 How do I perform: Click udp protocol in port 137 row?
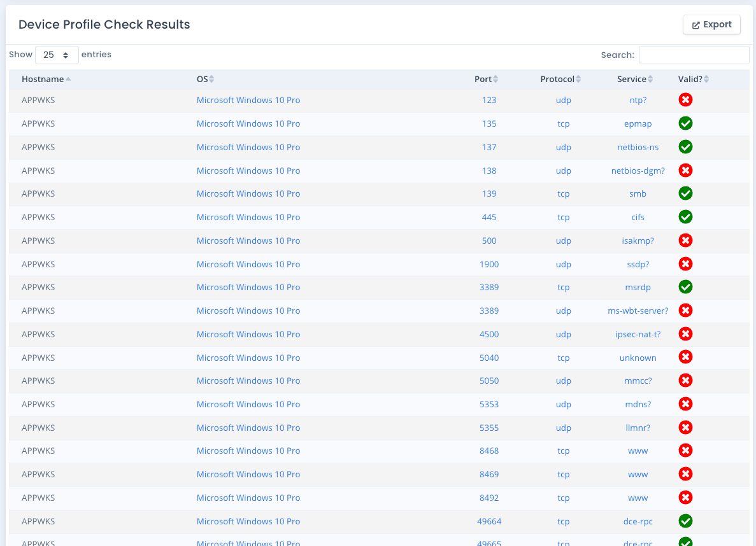(563, 148)
